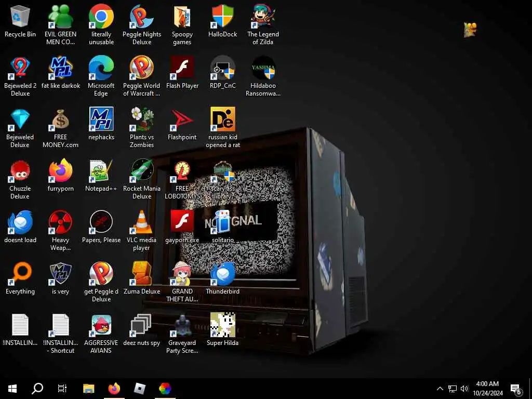The width and height of the screenshot is (532, 399).
Task: Select the Hildaboo Ransomwa... icon
Action: [263, 68]
